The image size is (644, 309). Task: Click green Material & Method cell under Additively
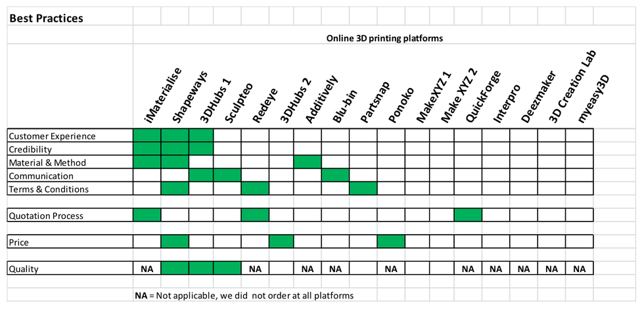[x=308, y=162]
